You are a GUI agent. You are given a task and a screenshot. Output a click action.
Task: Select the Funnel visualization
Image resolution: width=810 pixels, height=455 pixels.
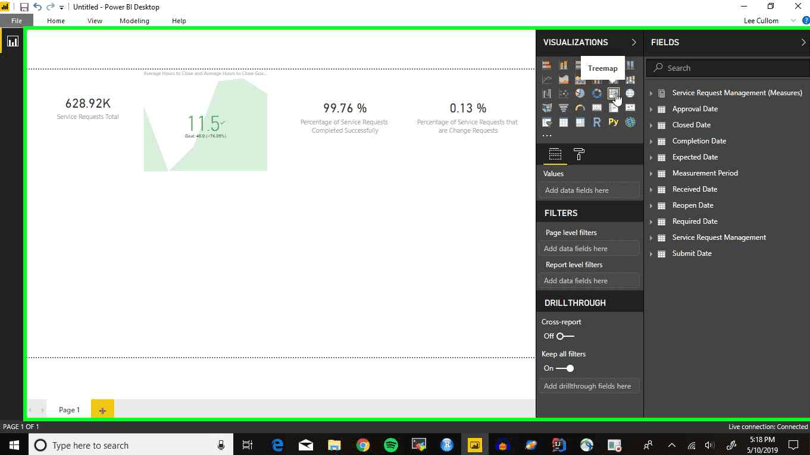[x=563, y=108]
